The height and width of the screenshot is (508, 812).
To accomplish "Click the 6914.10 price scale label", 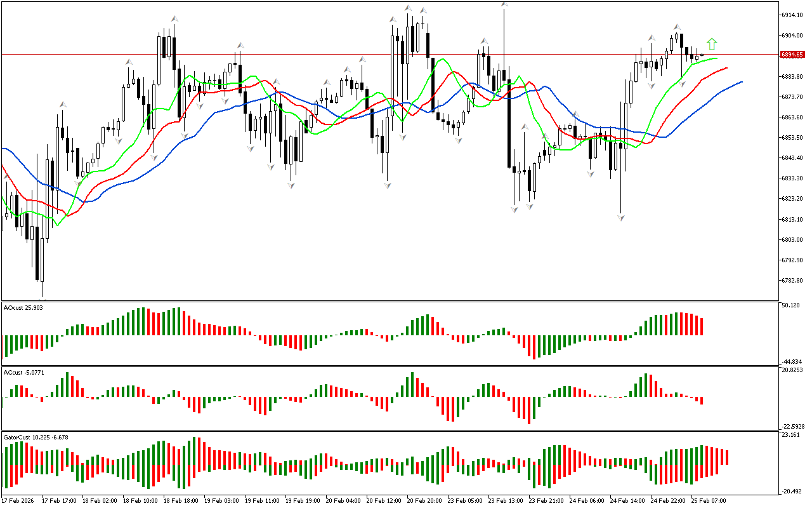I will pos(792,15).
